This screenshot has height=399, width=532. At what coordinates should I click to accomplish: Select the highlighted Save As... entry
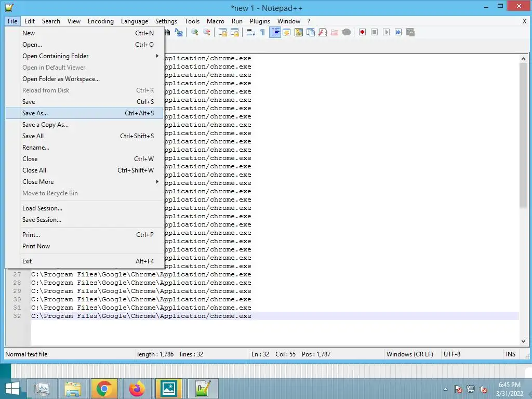tap(85, 113)
